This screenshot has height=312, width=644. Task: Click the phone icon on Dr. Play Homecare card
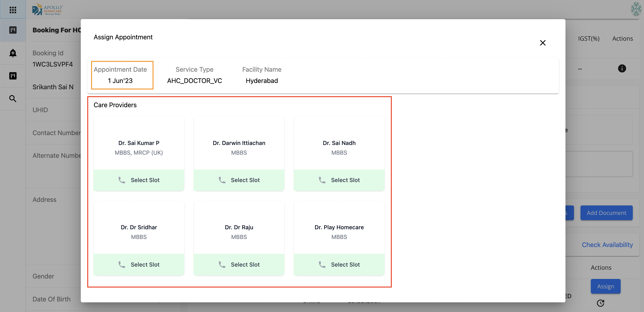coord(322,264)
